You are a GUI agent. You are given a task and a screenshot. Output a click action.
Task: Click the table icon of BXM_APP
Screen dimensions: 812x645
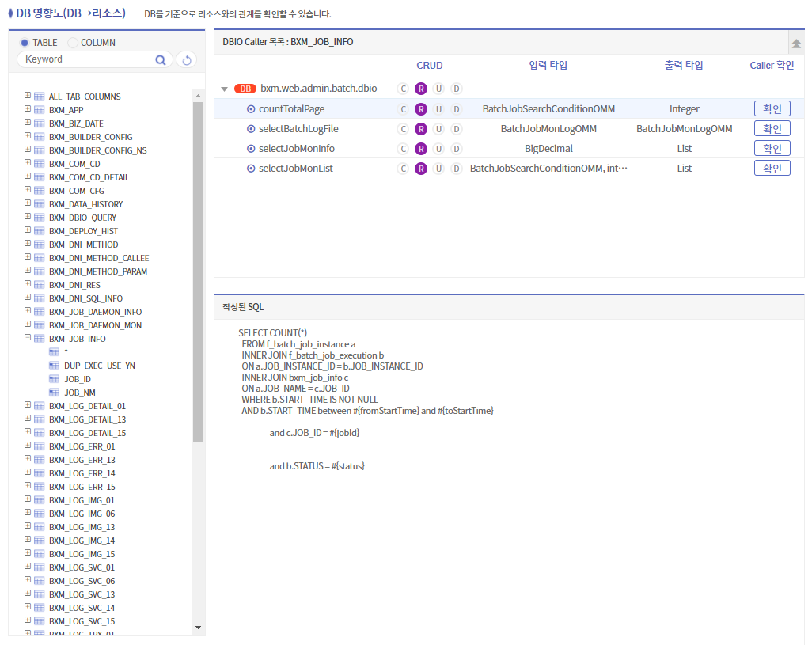[x=39, y=110]
